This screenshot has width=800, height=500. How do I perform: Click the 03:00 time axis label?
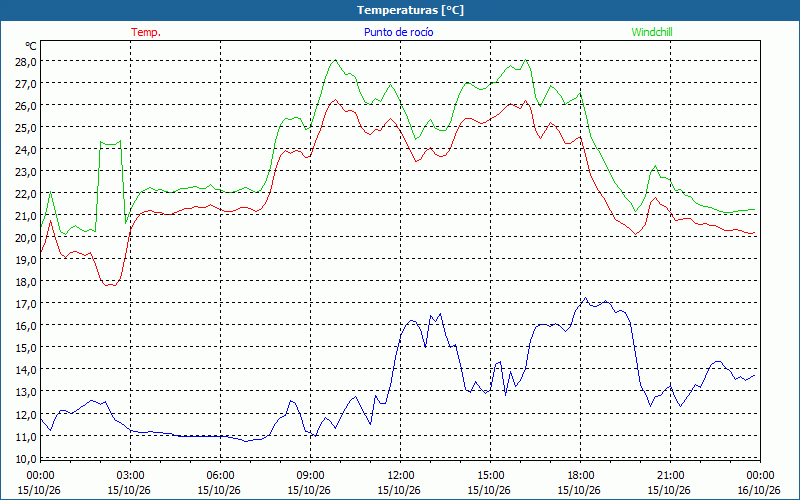tap(130, 476)
